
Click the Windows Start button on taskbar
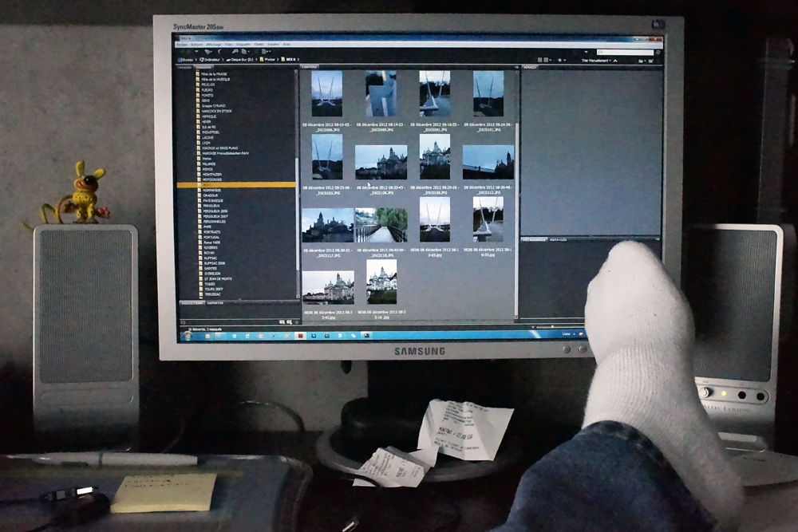coord(188,336)
